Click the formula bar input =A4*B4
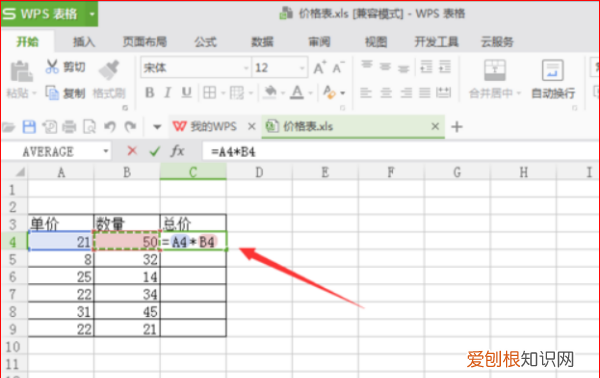600x378 pixels. tap(400, 152)
